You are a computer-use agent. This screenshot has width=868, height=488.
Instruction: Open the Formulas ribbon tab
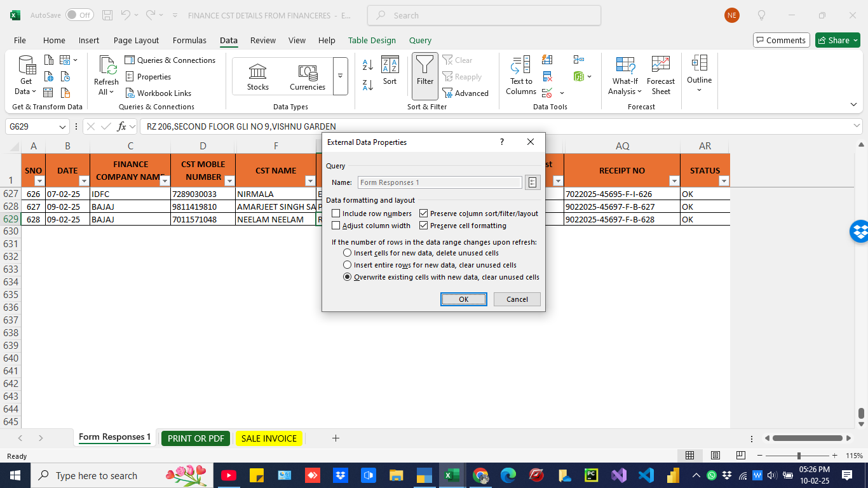(189, 40)
